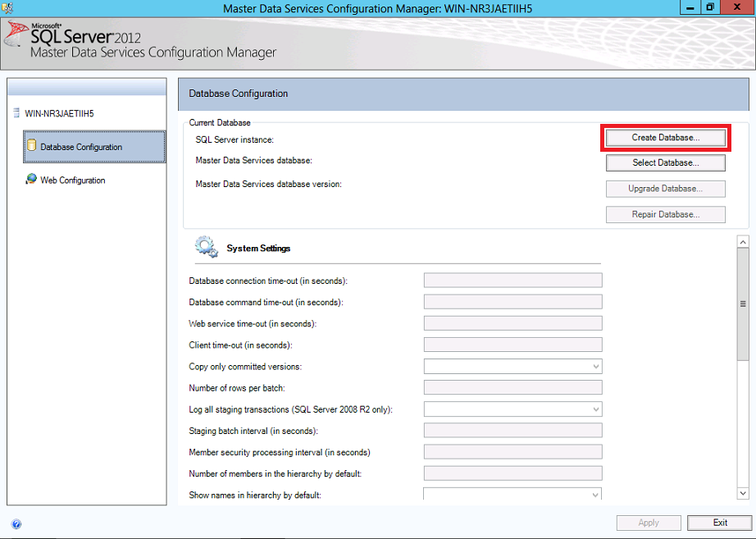
Task: Click the settings vertical scrollbar thumb
Action: coord(743,304)
